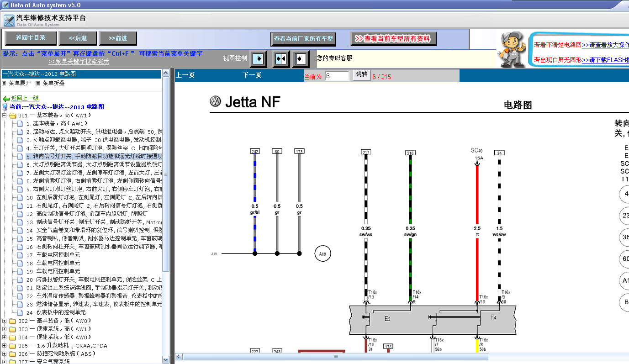Select item 3 X触点卸载继电器
Viewport: 629px width, 364px height.
94,140
